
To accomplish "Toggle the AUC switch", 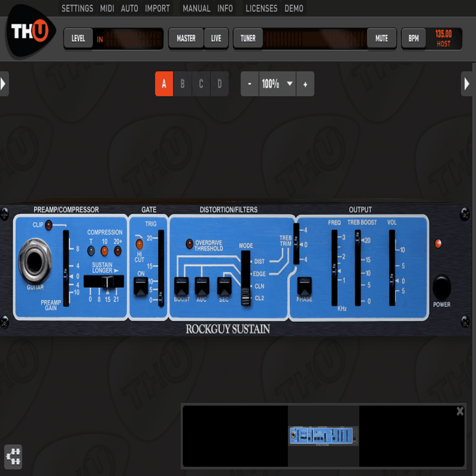I will 202,287.
